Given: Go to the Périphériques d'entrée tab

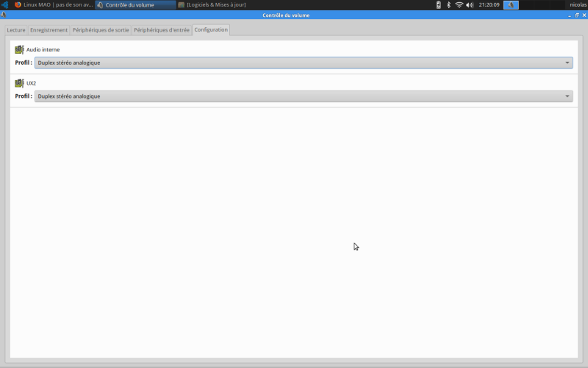Looking at the screenshot, I should coord(162,30).
